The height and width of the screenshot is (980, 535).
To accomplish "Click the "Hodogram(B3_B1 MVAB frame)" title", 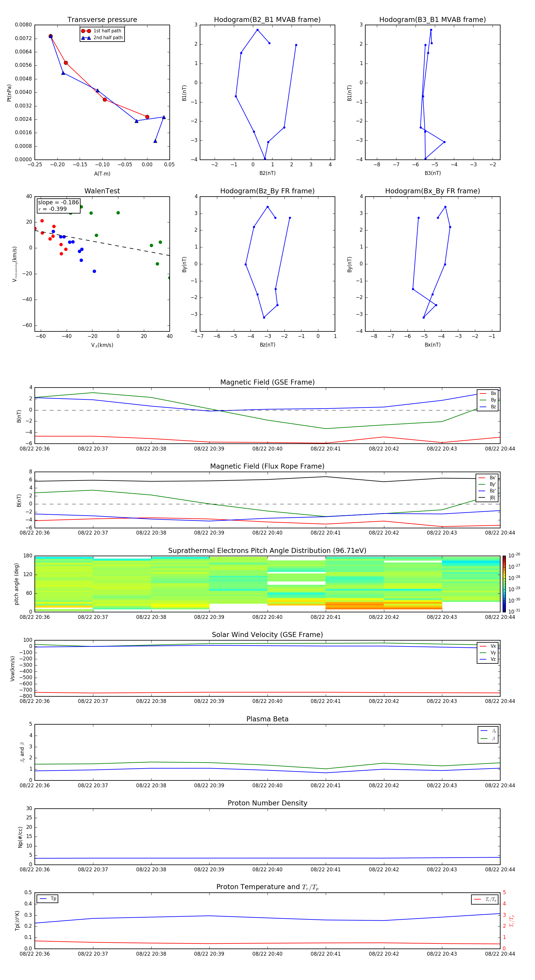I will click(432, 19).
